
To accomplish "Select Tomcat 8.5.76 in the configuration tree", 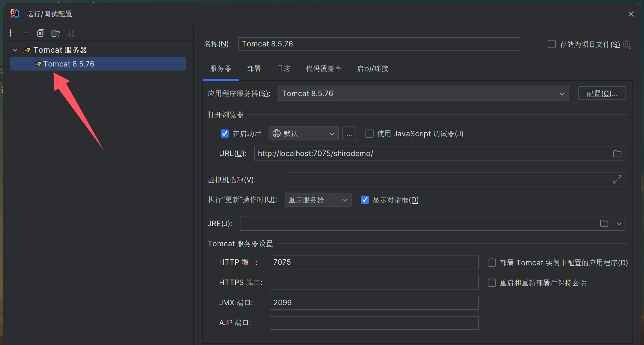I will (x=98, y=64).
